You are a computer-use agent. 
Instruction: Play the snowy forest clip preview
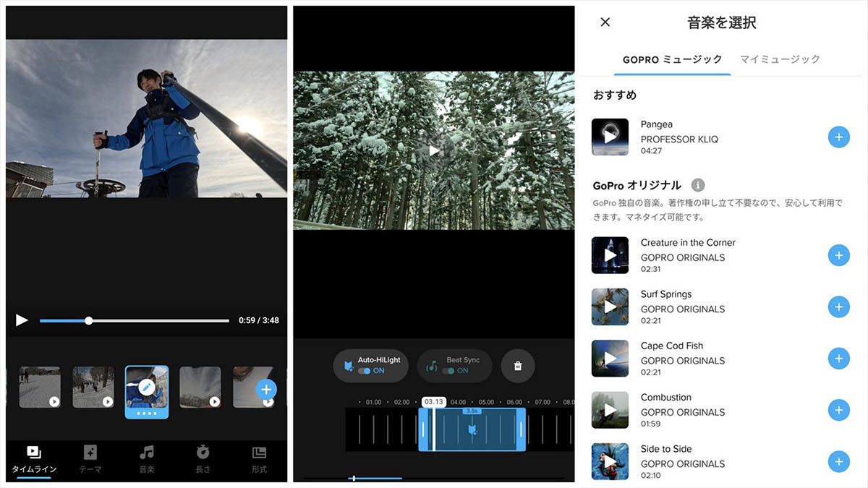(434, 150)
